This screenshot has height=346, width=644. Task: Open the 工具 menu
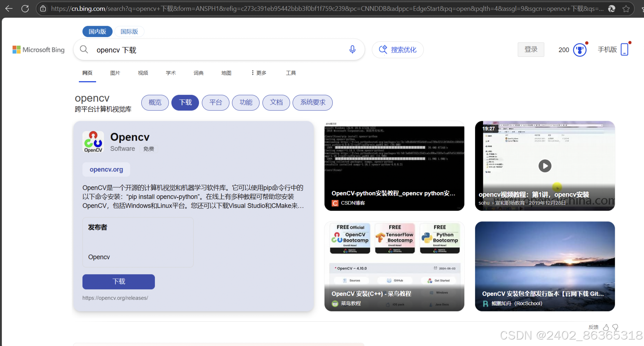pyautogui.click(x=291, y=73)
